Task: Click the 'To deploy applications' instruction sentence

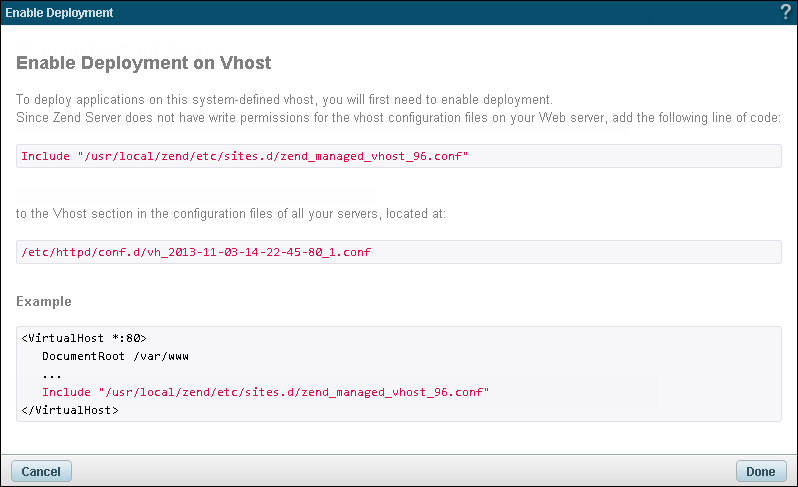Action: (x=285, y=100)
